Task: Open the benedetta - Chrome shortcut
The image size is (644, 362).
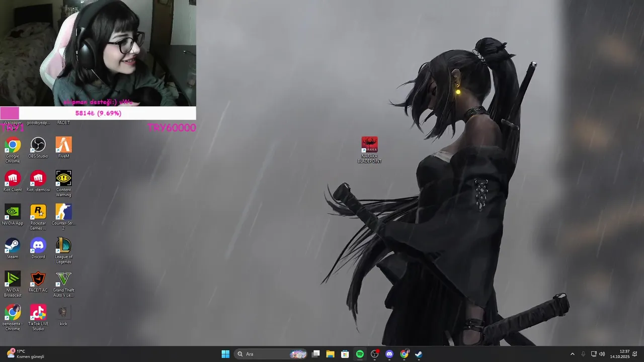Action: 13,318
